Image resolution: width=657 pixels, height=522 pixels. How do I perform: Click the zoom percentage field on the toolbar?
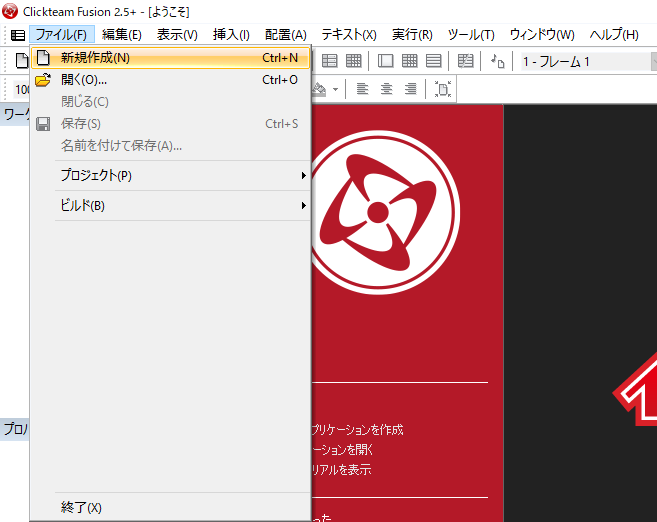click(22, 90)
